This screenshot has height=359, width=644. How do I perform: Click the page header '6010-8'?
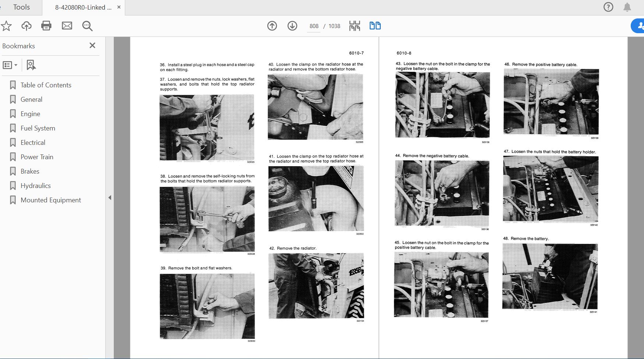click(x=404, y=53)
